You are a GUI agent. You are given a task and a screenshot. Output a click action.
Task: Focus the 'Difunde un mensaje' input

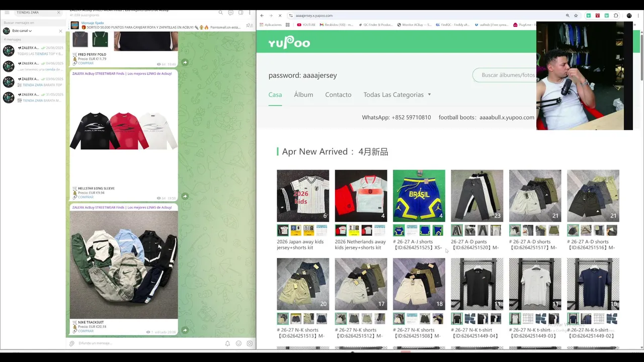click(148, 343)
